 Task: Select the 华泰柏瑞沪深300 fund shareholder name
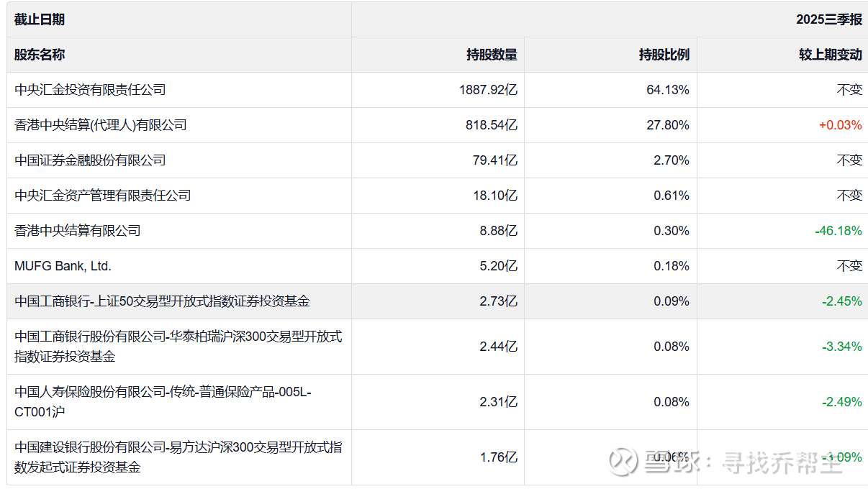click(x=178, y=347)
